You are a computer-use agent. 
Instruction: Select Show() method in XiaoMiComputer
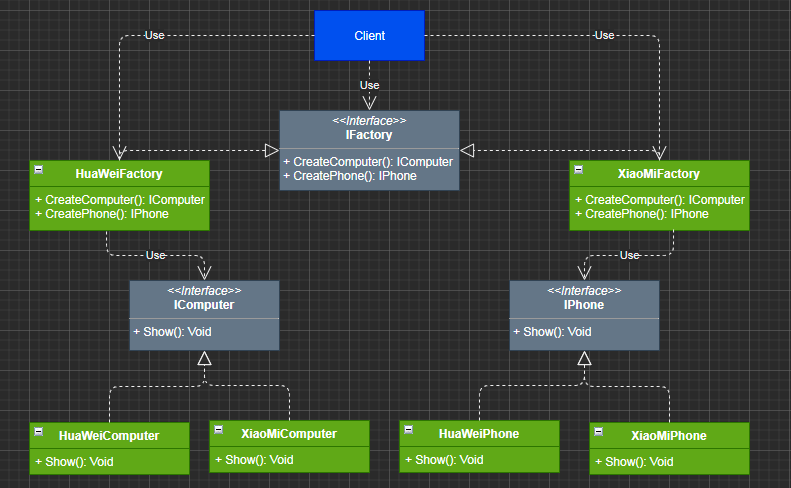click(x=254, y=460)
